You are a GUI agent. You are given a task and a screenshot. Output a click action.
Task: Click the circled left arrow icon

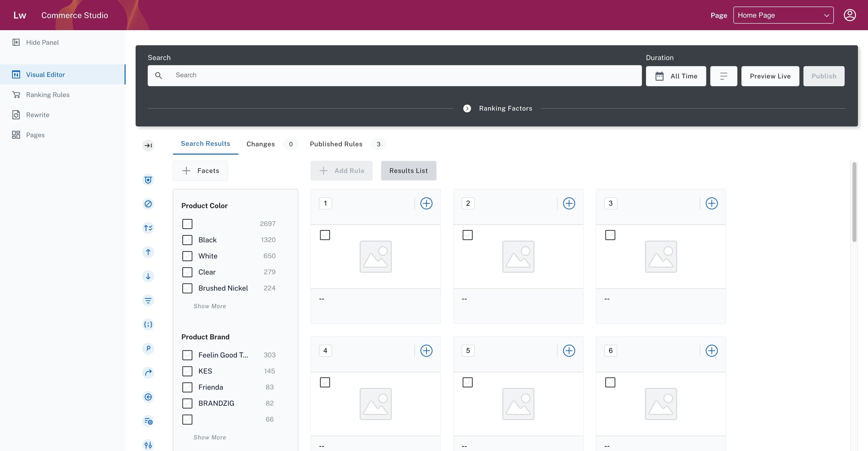[x=148, y=397]
